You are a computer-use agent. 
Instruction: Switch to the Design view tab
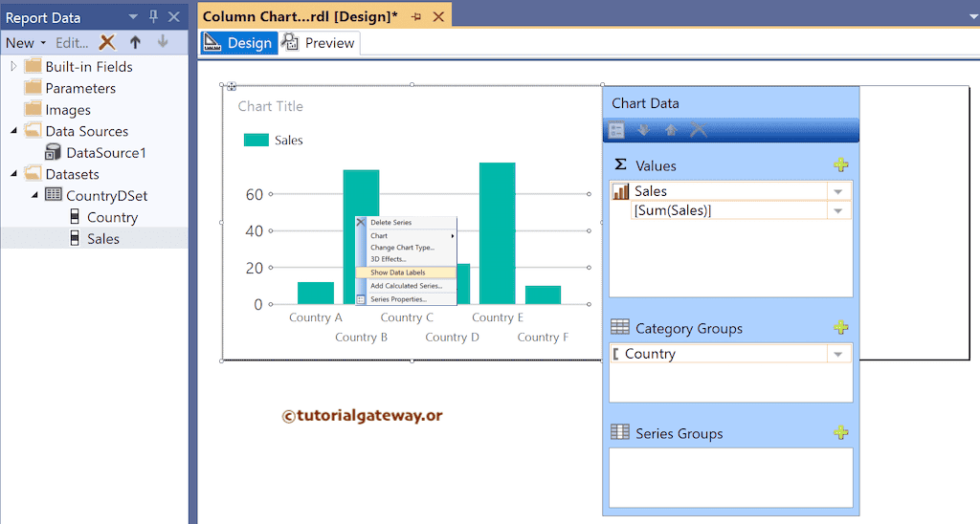(238, 43)
